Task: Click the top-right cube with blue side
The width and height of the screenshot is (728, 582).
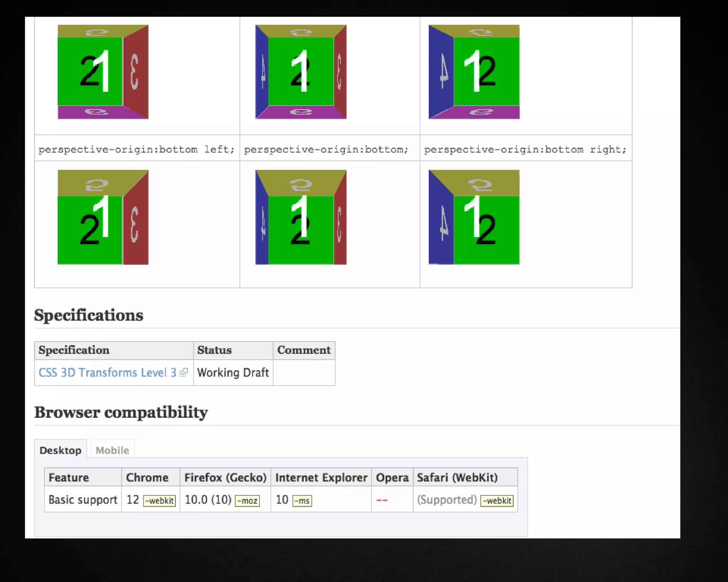Action: click(474, 72)
